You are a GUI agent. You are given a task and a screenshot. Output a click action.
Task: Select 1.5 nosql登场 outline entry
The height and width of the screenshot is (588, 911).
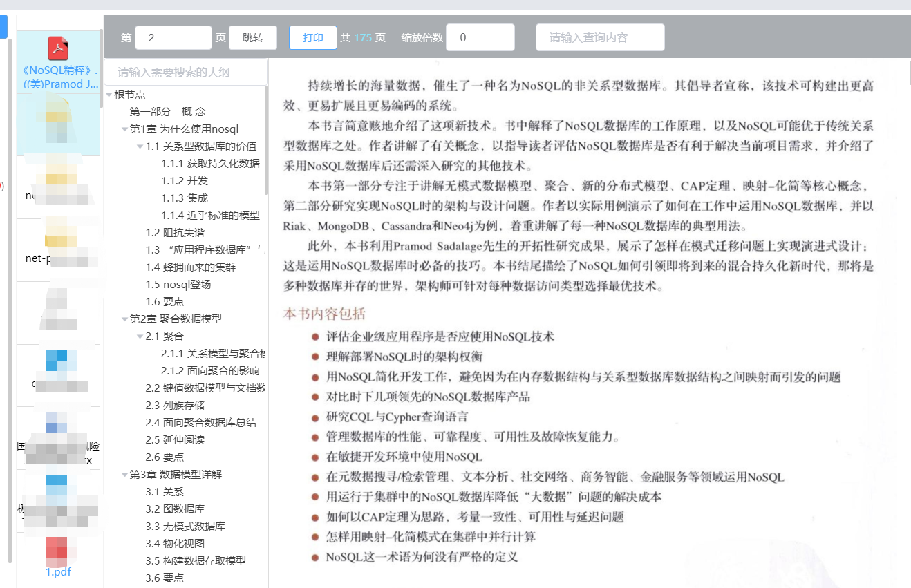pos(178,284)
